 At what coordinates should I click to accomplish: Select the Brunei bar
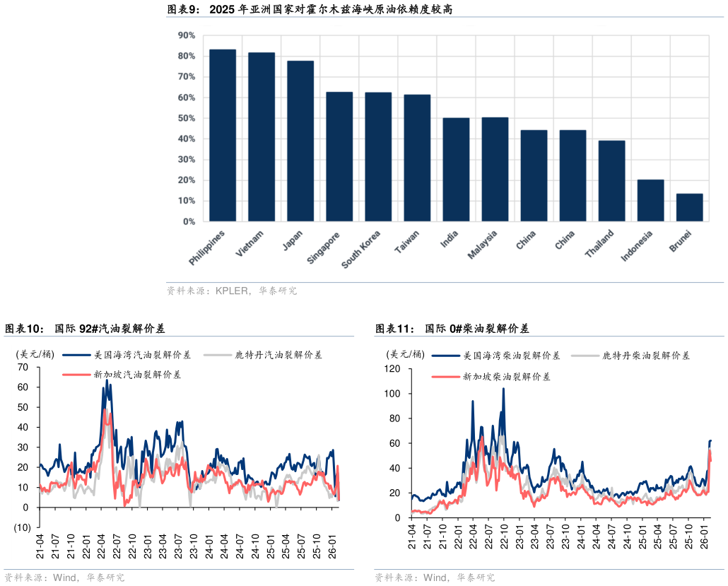point(689,207)
